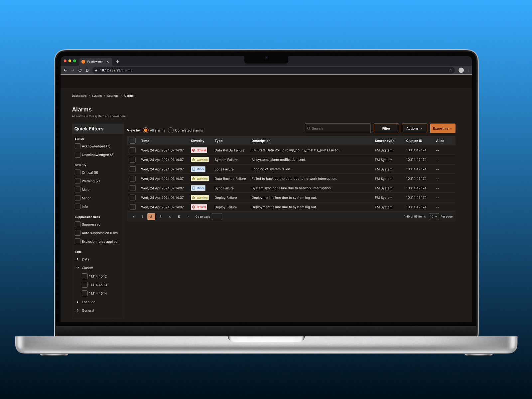Viewport: 532px width, 399px height.
Task: Click the Filter button
Action: pos(386,128)
